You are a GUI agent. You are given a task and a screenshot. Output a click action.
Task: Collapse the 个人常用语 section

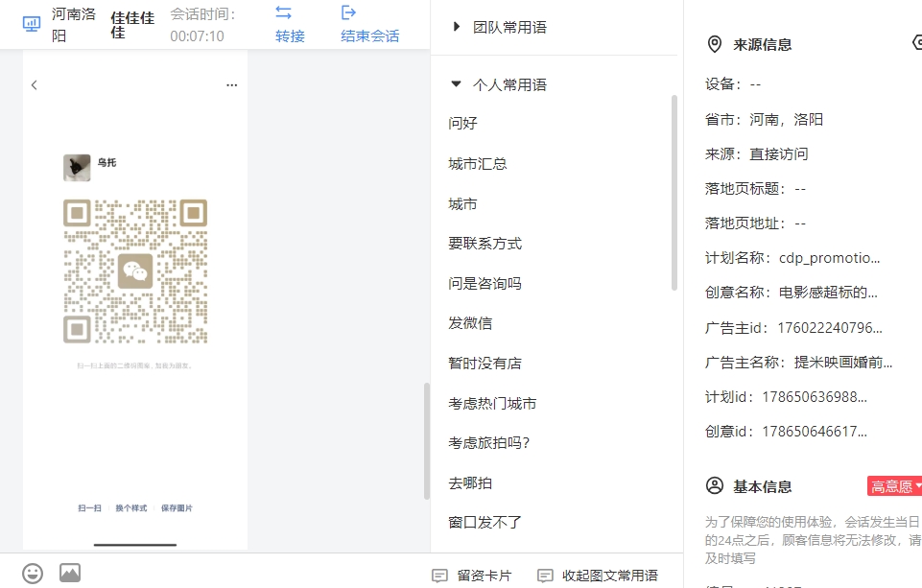tap(456, 84)
